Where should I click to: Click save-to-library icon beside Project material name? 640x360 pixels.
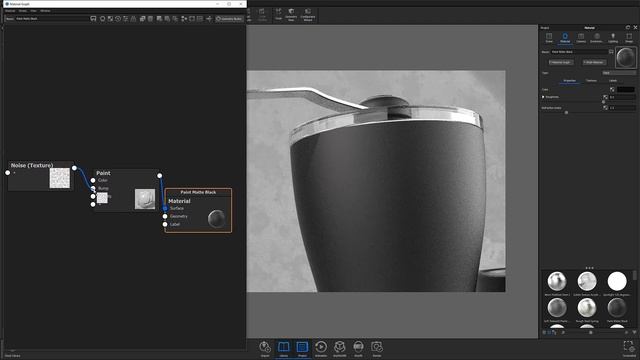611,52
